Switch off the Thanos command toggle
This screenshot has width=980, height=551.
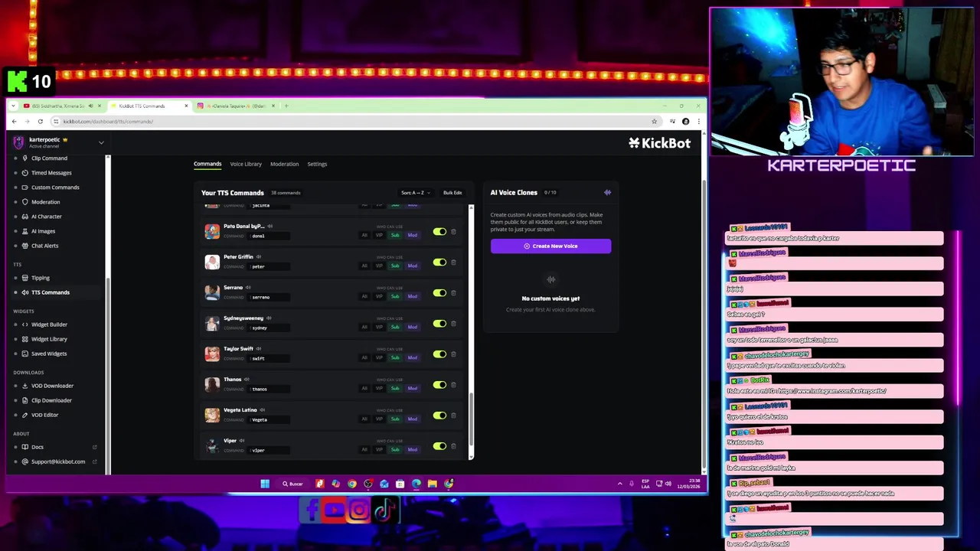(x=439, y=384)
